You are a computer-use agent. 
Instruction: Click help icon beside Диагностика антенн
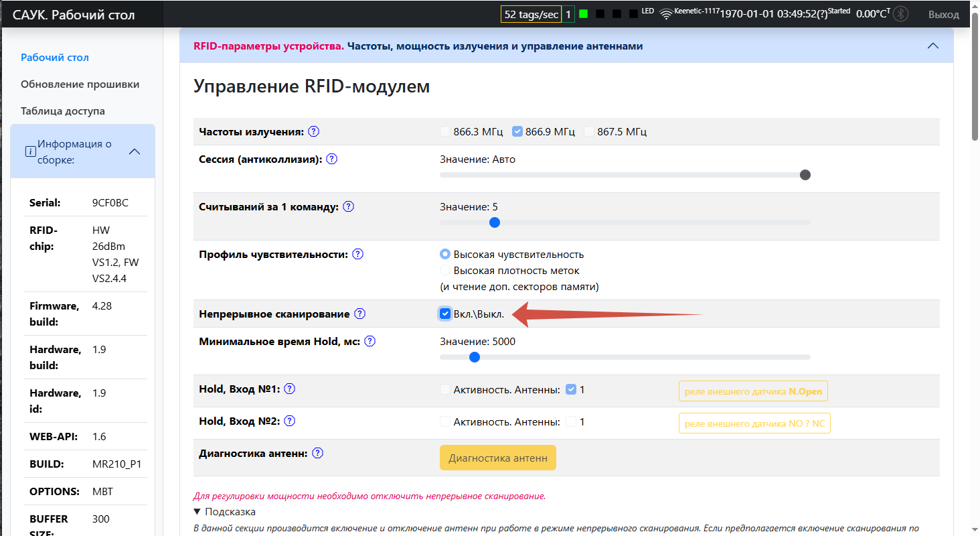(x=318, y=452)
